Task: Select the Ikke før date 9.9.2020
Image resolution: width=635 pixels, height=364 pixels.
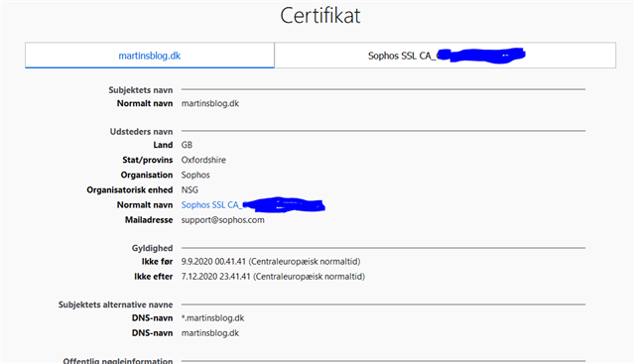Action: (271, 262)
